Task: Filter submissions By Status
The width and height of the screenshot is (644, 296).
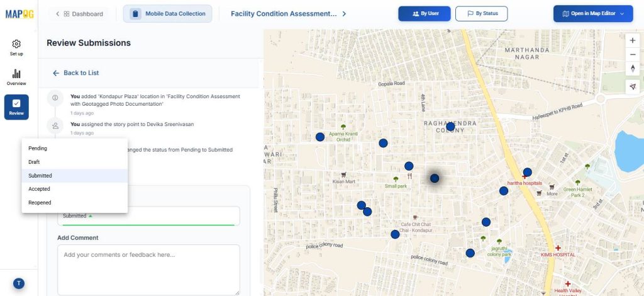Action: pos(481,14)
